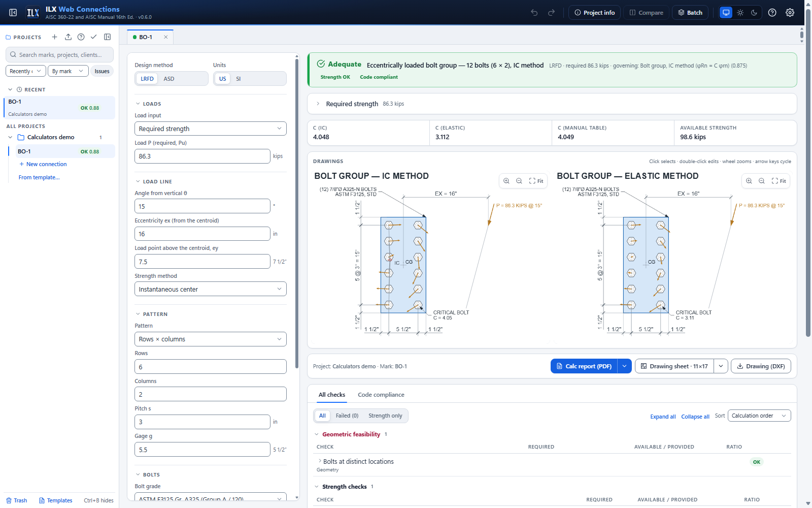Viewport: 812px width, 508px height.
Task: Zoom in on Elastic method drawing
Action: point(749,181)
